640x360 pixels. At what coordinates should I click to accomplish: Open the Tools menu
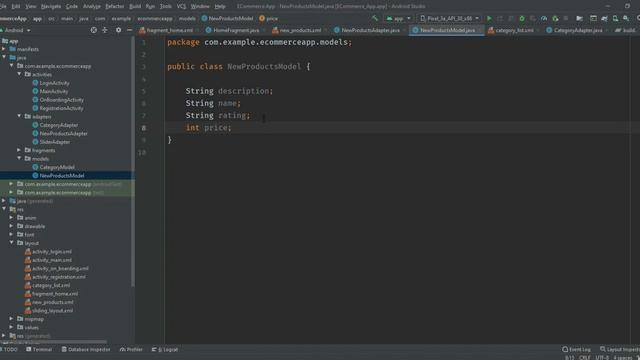coord(166,6)
